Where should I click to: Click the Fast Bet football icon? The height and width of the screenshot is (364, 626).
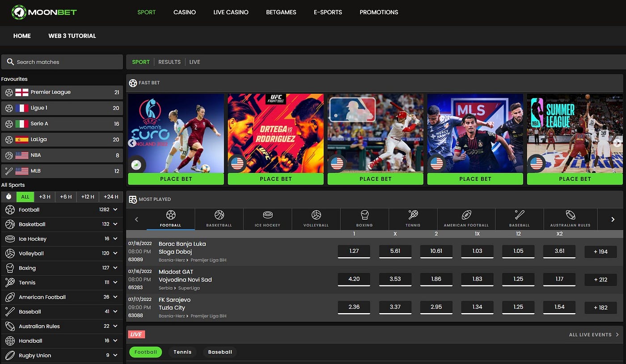click(133, 83)
